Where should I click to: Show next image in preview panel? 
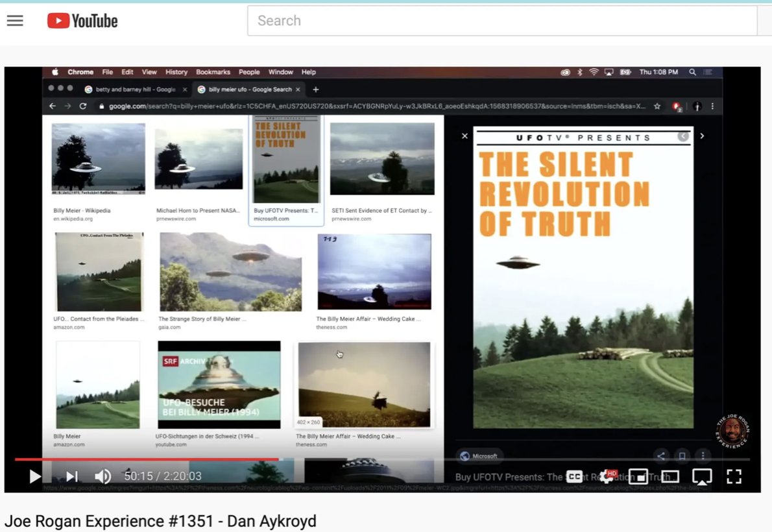[x=702, y=136]
